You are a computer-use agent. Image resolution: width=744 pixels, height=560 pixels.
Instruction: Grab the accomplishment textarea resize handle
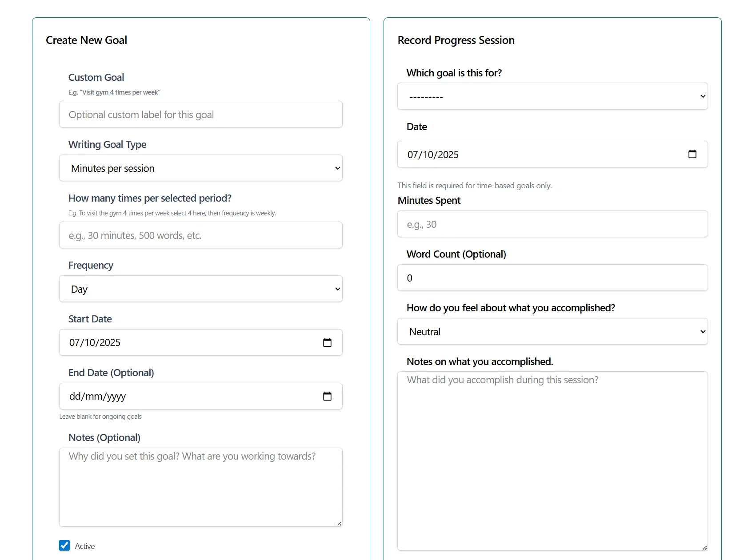point(705,548)
